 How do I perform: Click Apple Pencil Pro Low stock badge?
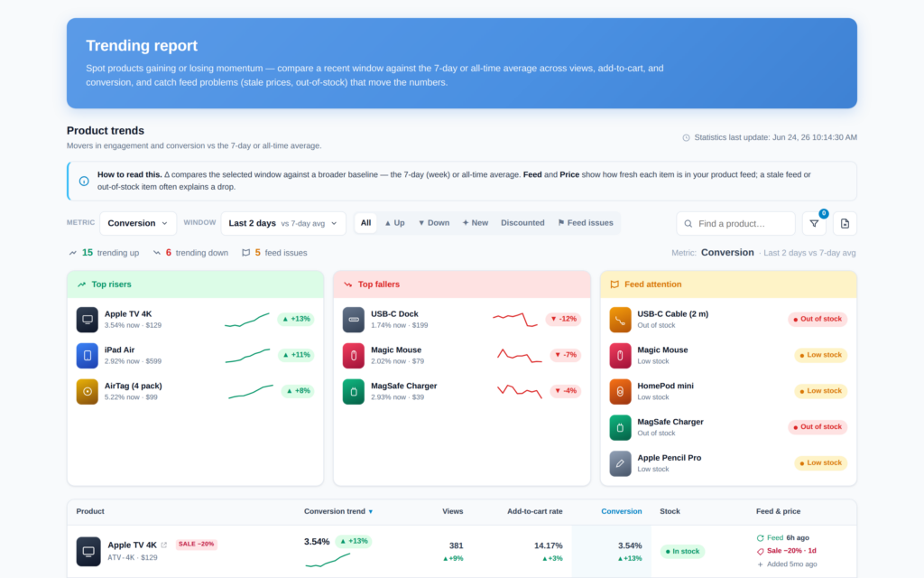821,463
